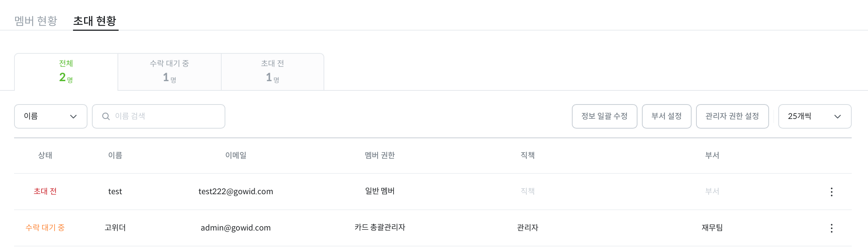Click the 상태 column header
Image resolution: width=868 pixels, height=252 pixels.
(x=45, y=155)
